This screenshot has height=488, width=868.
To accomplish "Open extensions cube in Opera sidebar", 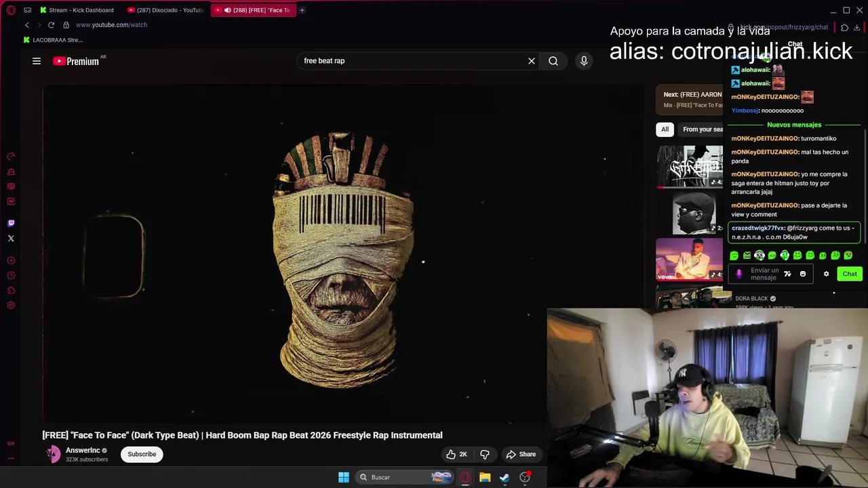I will [x=11, y=290].
